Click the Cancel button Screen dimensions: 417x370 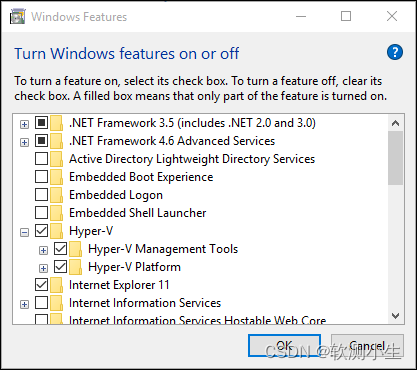pyautogui.click(x=367, y=346)
